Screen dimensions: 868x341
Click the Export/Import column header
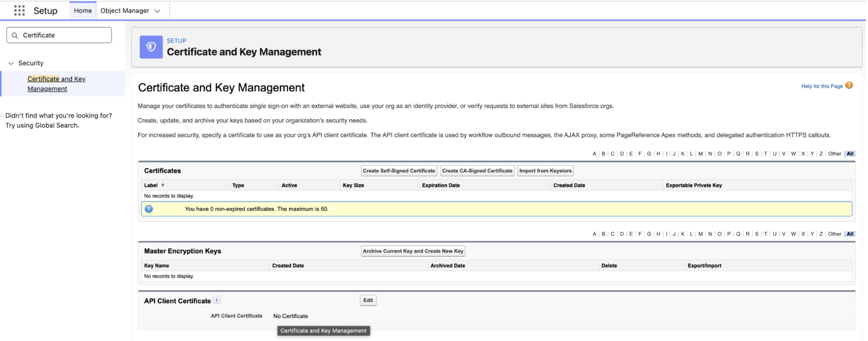704,265
